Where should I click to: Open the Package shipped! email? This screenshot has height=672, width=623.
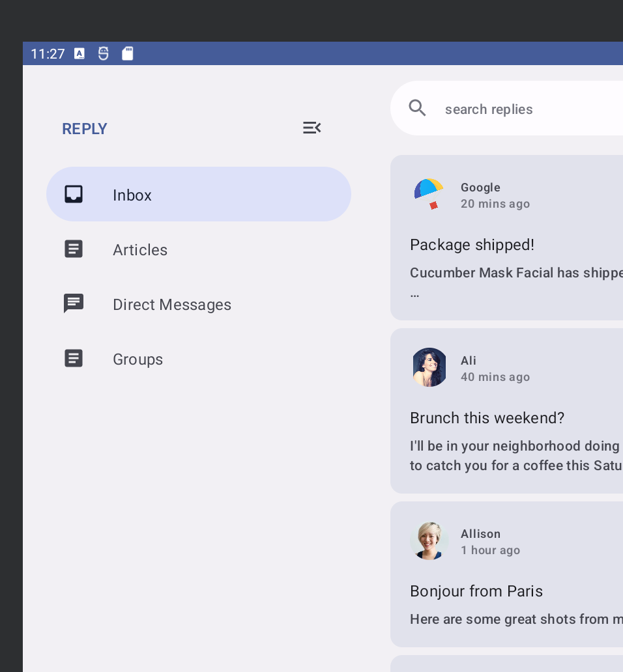coord(508,260)
